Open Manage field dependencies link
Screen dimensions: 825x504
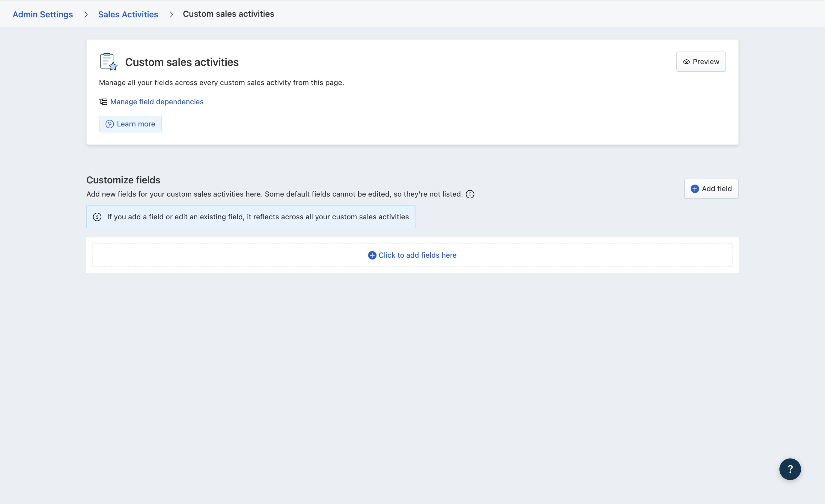pyautogui.click(x=157, y=102)
